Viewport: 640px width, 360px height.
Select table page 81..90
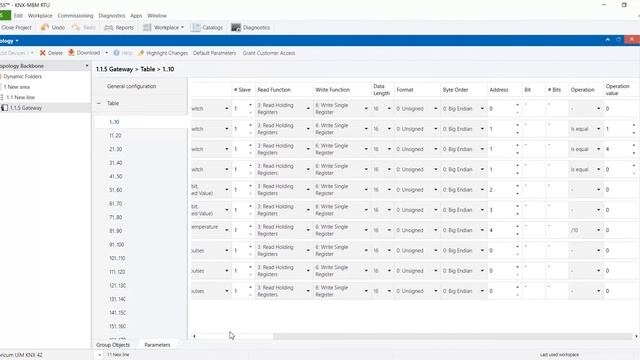(x=116, y=231)
